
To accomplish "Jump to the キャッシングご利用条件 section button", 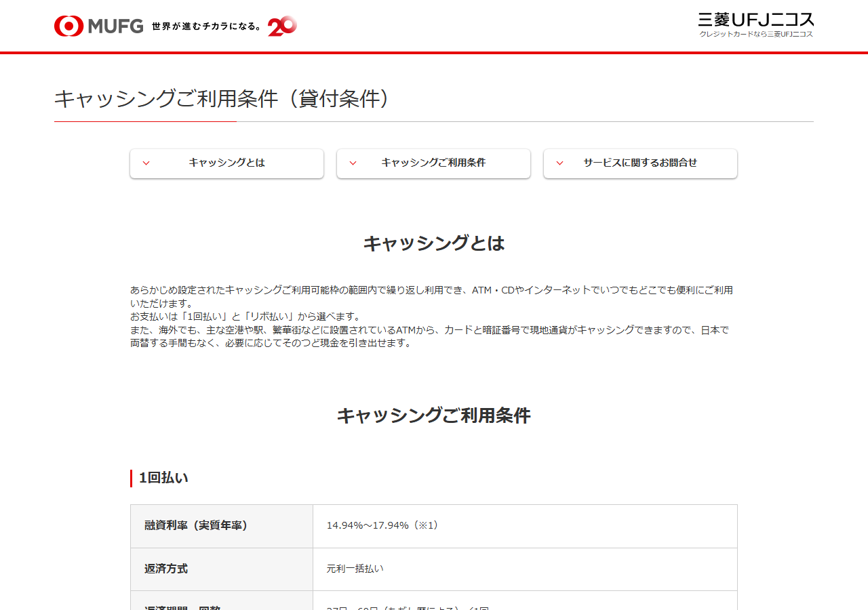I will point(433,163).
